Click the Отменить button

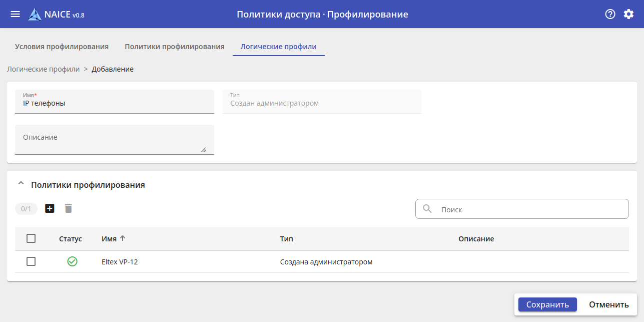coord(608,304)
